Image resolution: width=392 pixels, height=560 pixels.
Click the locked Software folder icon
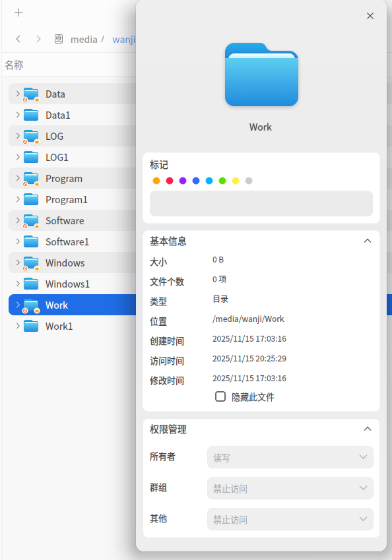point(31,221)
